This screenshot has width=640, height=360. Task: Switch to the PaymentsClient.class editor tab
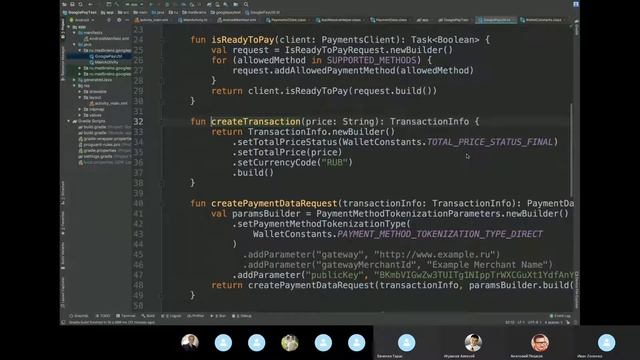click(286, 20)
